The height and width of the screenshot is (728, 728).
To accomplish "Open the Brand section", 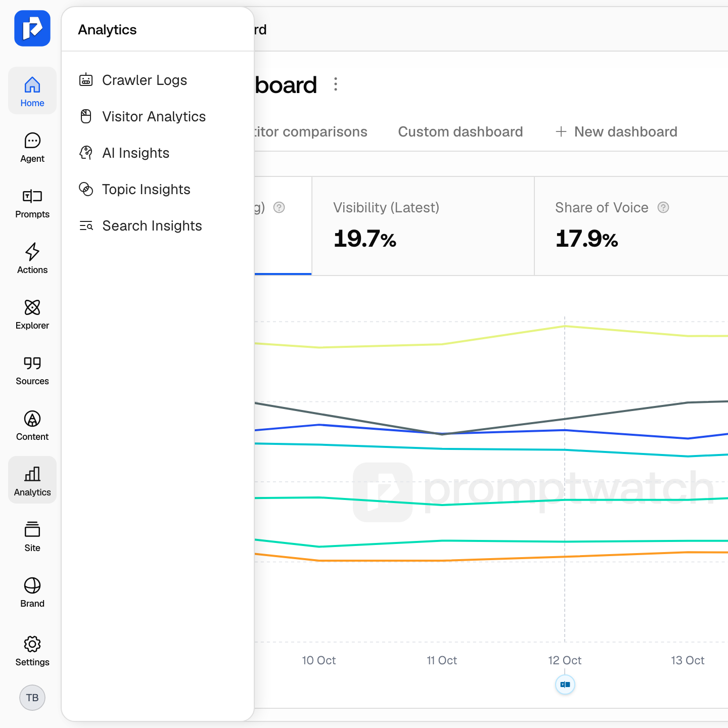I will 32,592.
